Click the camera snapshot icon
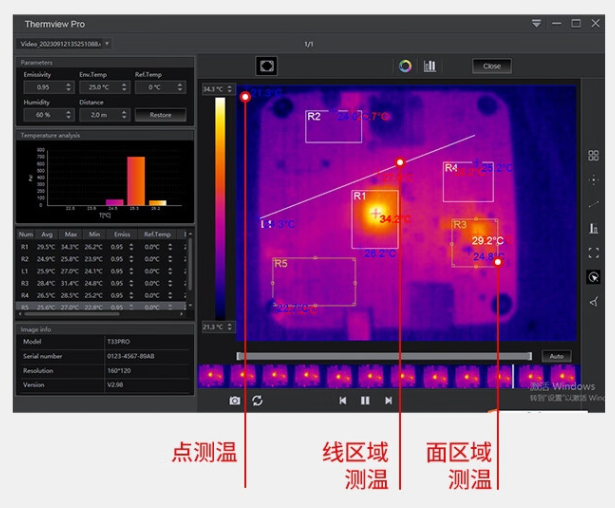 [235, 400]
